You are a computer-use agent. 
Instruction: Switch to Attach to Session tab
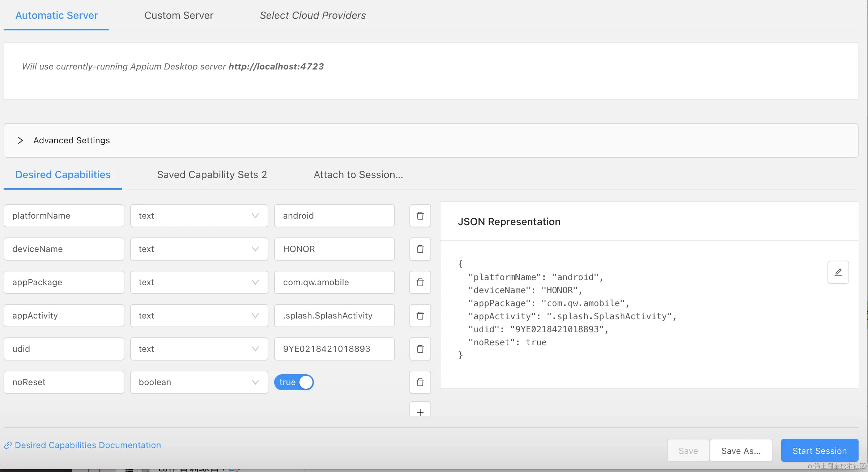[358, 174]
